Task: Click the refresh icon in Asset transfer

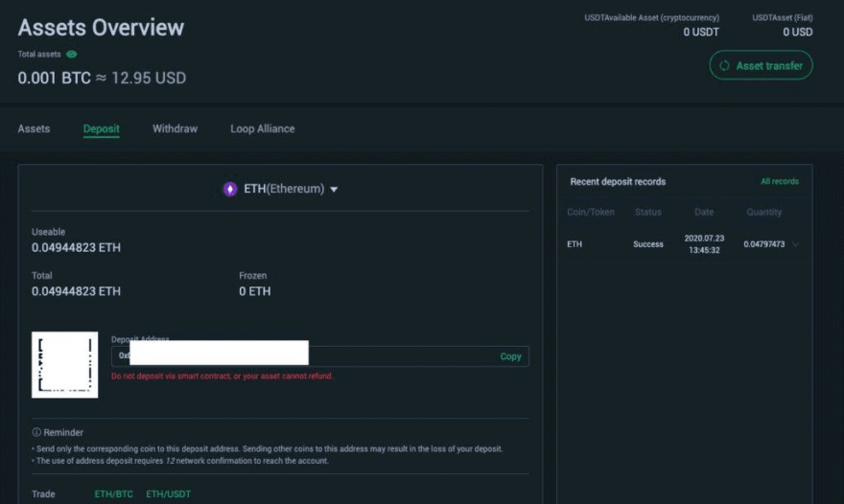Action: (x=724, y=65)
